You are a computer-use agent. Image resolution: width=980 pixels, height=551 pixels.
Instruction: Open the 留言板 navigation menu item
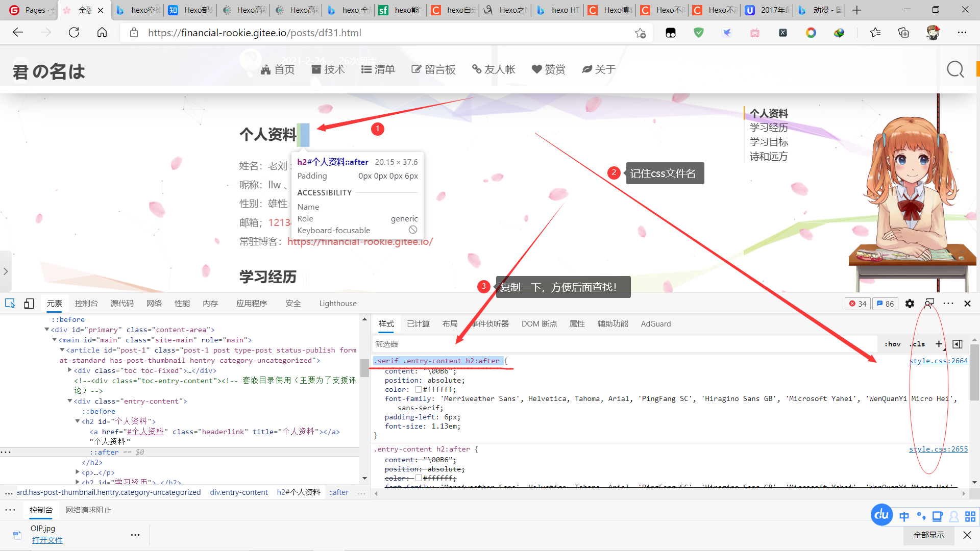click(433, 69)
